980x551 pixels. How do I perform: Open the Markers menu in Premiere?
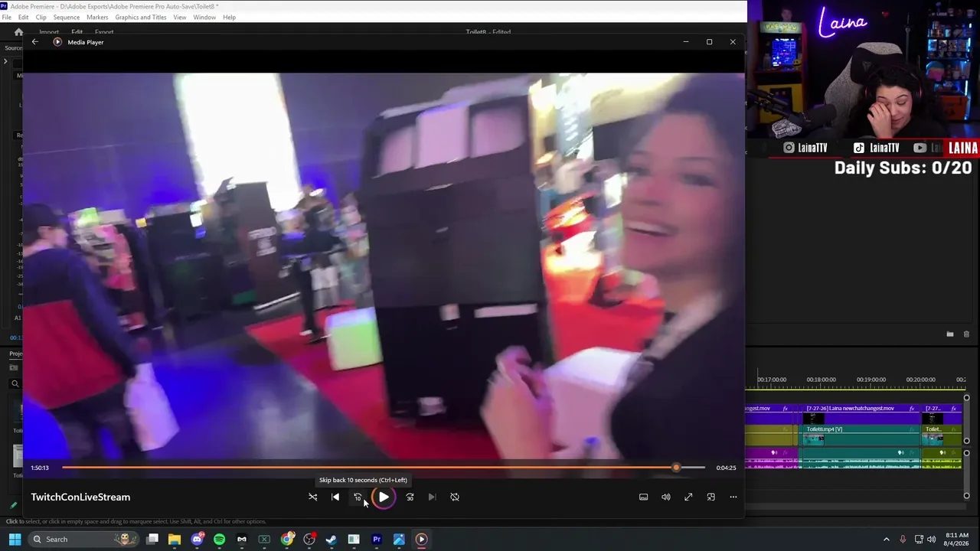97,17
